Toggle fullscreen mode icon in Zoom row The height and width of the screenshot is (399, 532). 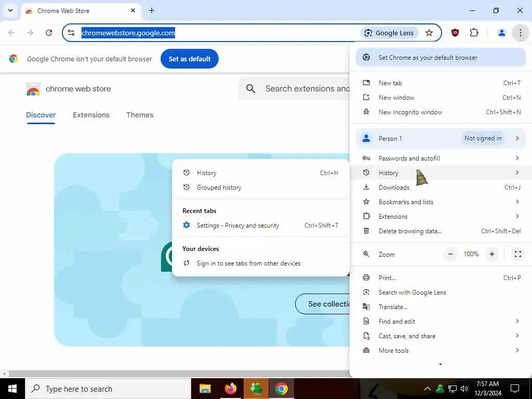pyautogui.click(x=518, y=254)
